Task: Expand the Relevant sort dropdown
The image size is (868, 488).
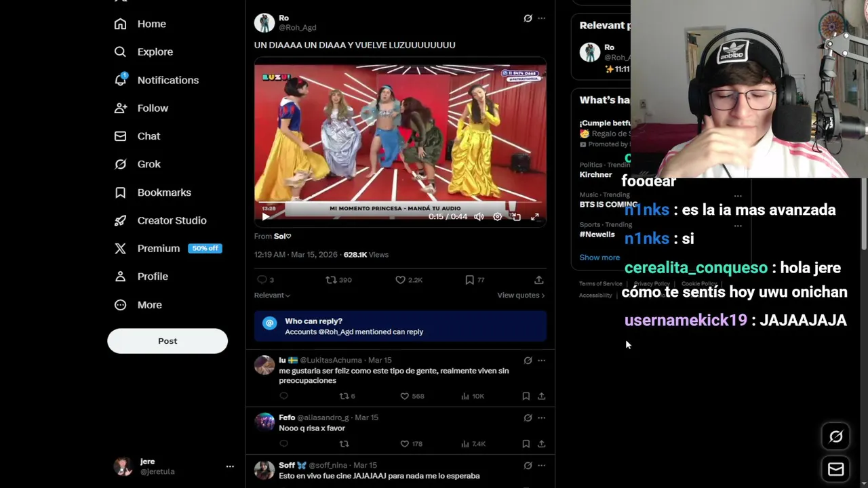Action: click(272, 295)
